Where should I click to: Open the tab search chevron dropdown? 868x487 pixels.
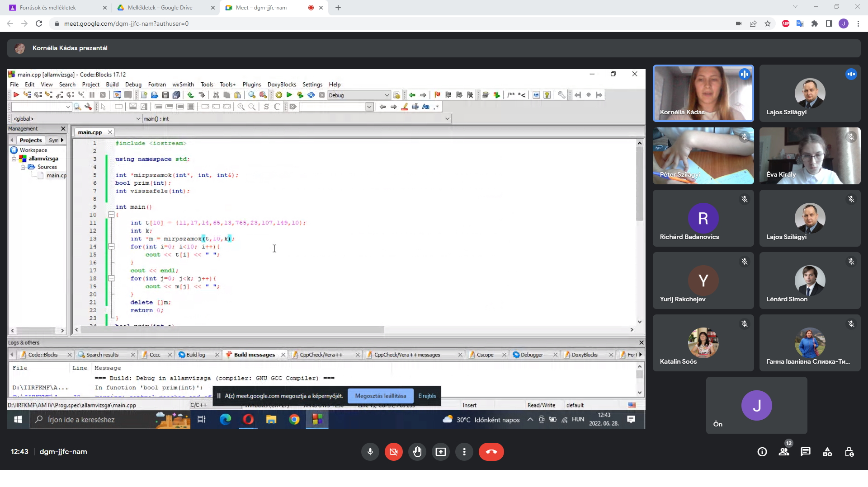795,7
